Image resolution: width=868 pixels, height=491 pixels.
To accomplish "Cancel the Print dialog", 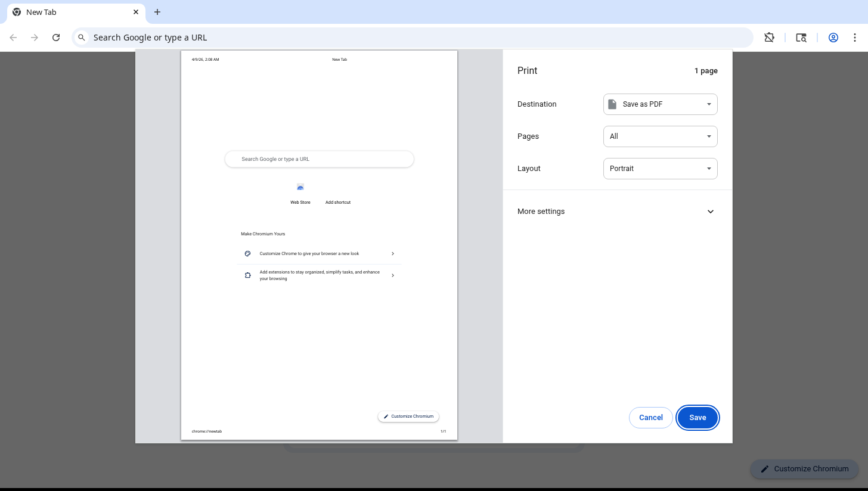I will [650, 418].
